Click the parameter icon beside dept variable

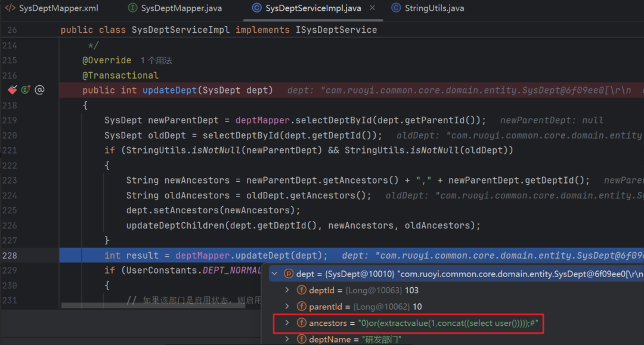coord(289,273)
